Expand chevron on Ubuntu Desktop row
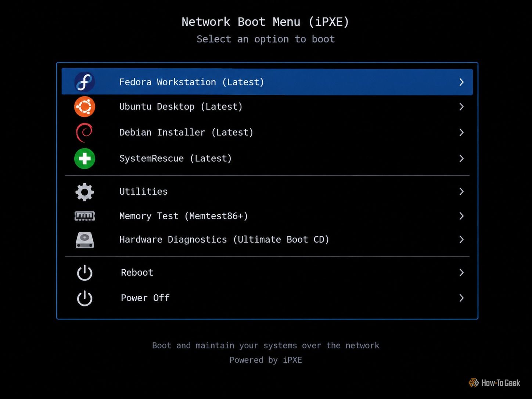Viewport: 532px width, 399px height. click(x=461, y=107)
